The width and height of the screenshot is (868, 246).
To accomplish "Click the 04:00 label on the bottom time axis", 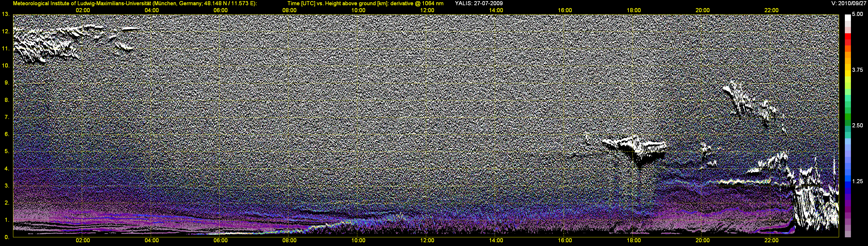I will coord(152,241).
